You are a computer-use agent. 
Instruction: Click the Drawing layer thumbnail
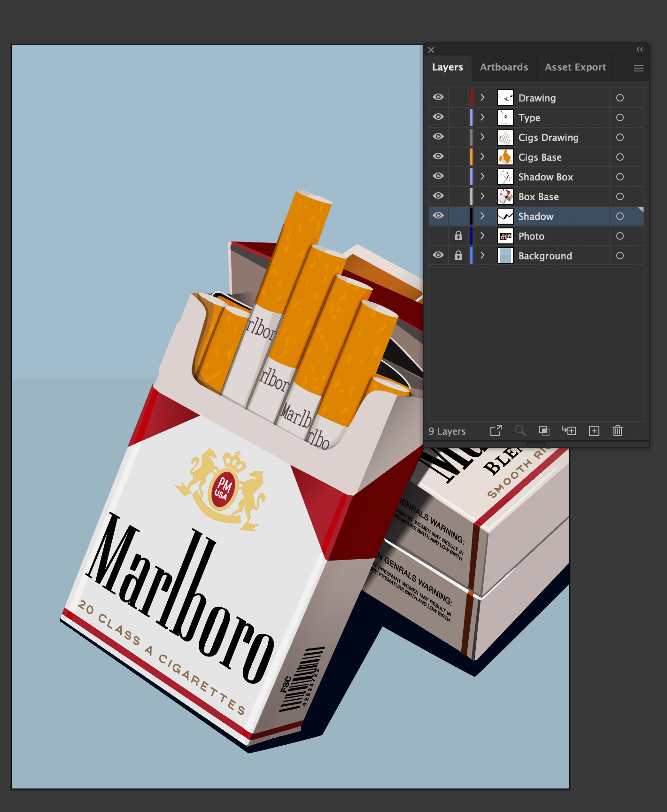(505, 98)
